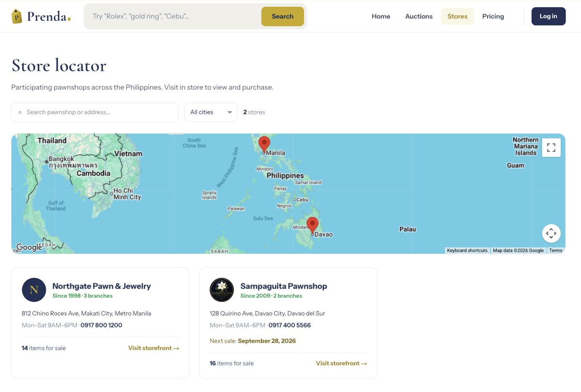Image resolution: width=581 pixels, height=392 pixels.
Task: Open the Auctions page
Action: (419, 16)
